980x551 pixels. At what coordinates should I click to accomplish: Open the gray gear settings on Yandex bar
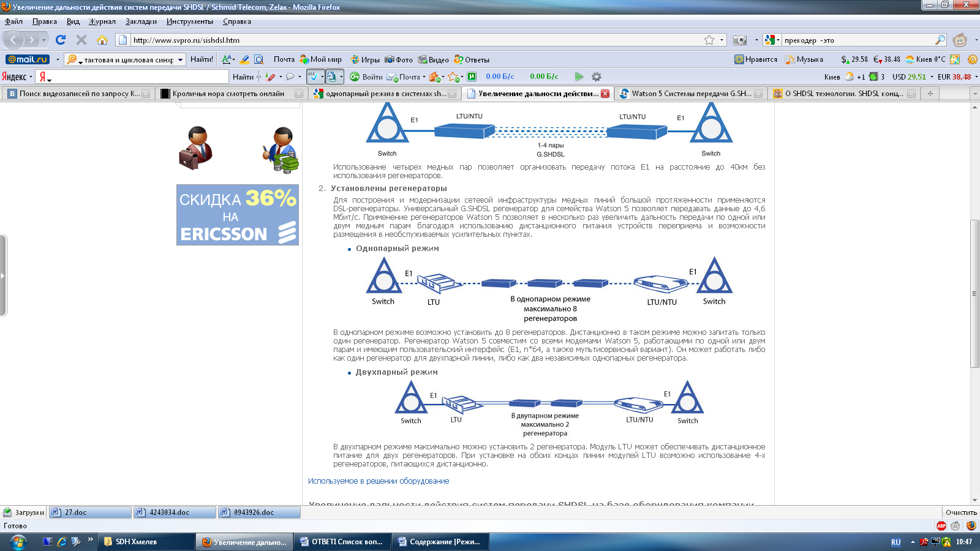pos(596,77)
